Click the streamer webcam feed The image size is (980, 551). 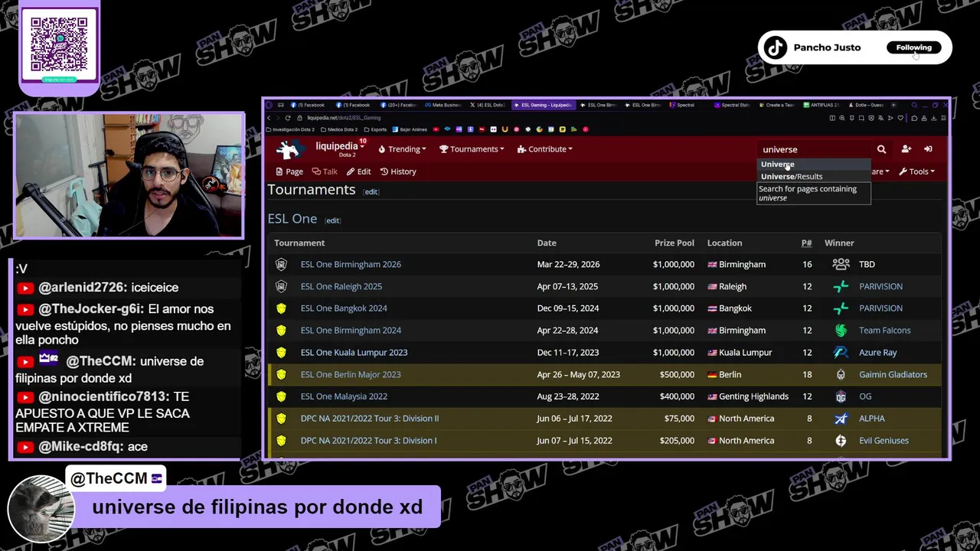coord(129,175)
